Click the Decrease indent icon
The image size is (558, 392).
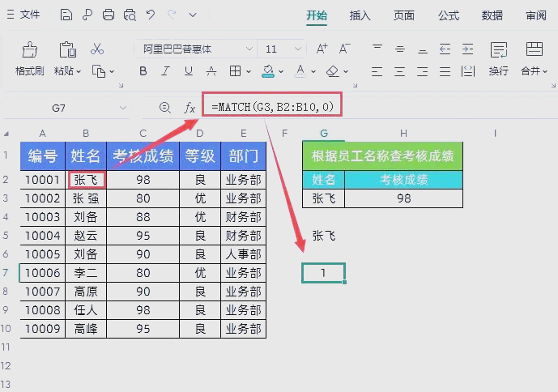445,49
